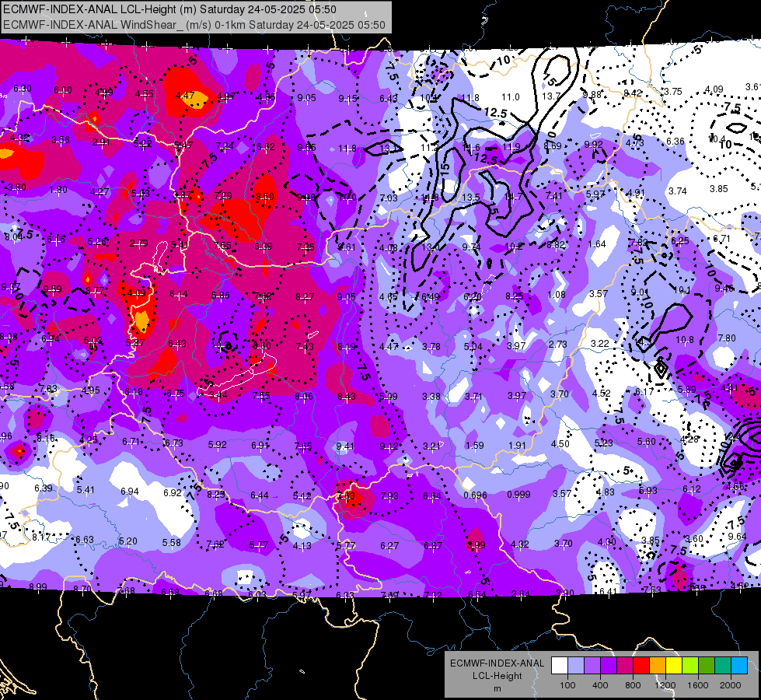Image resolution: width=761 pixels, height=700 pixels.
Task: Click the WindShear 0-1km header line
Action: pos(194,25)
